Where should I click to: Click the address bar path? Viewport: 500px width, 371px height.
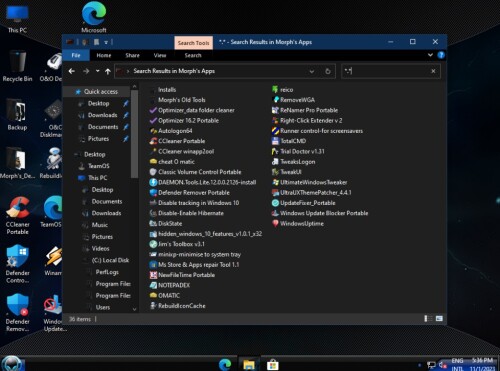coord(174,71)
